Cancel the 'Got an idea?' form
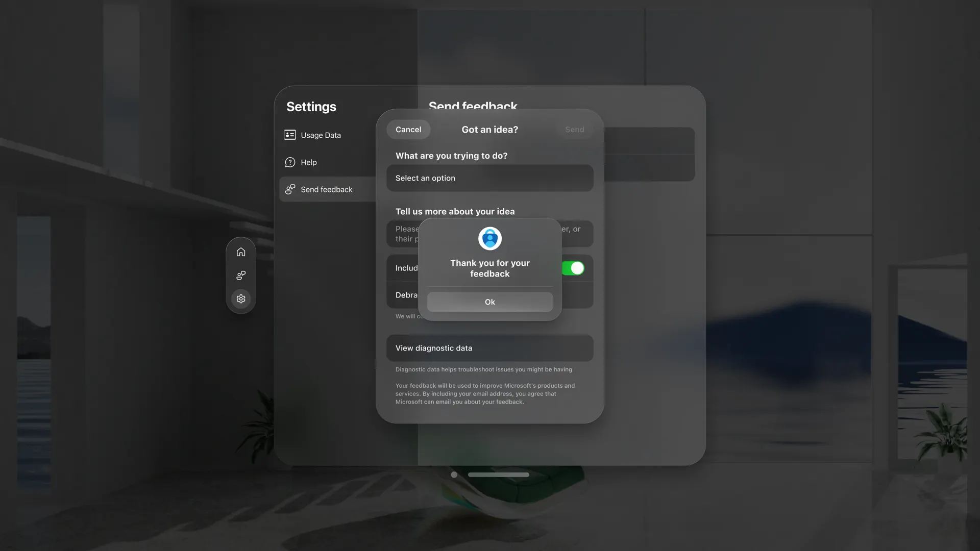Image resolution: width=980 pixels, height=551 pixels. 408,129
